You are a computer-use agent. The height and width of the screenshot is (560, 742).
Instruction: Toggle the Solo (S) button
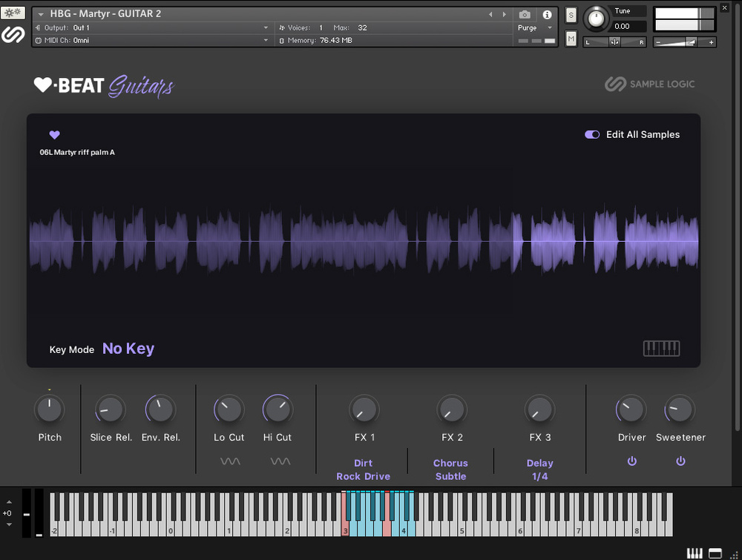pos(571,15)
